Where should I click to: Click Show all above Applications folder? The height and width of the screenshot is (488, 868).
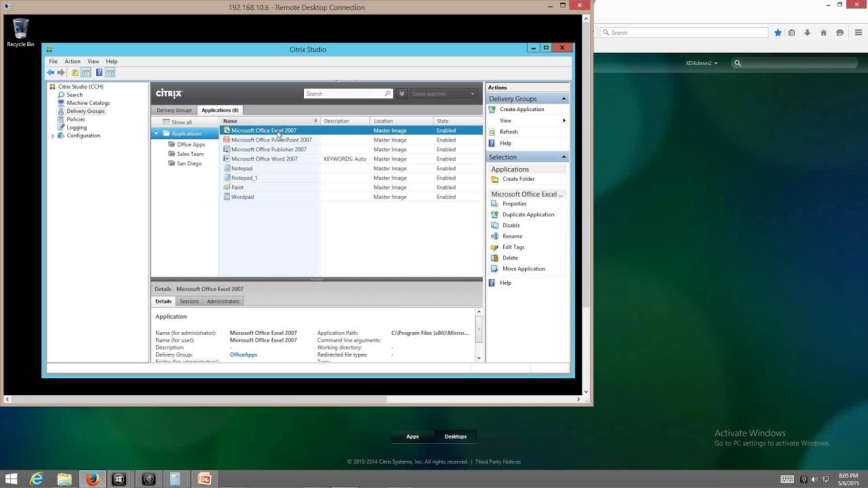click(181, 123)
